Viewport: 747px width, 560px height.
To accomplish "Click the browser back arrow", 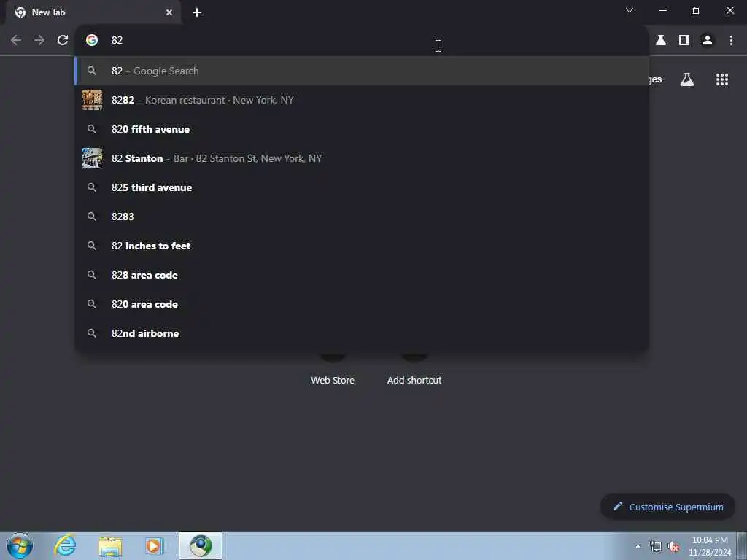I will coord(16,41).
